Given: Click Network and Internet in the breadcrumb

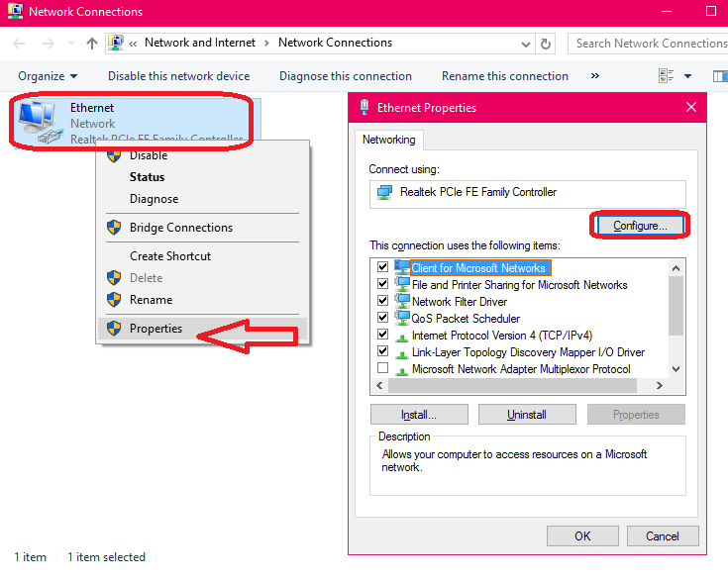Looking at the screenshot, I should coord(200,43).
